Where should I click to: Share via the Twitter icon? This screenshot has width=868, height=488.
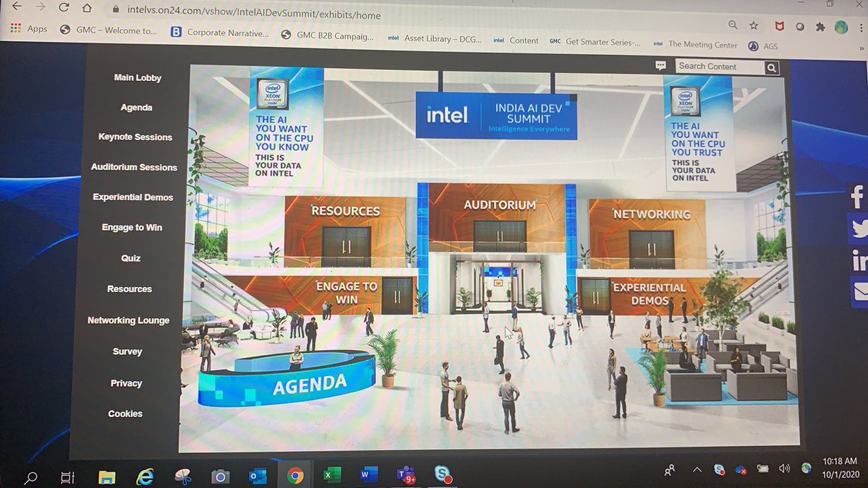coord(859,229)
